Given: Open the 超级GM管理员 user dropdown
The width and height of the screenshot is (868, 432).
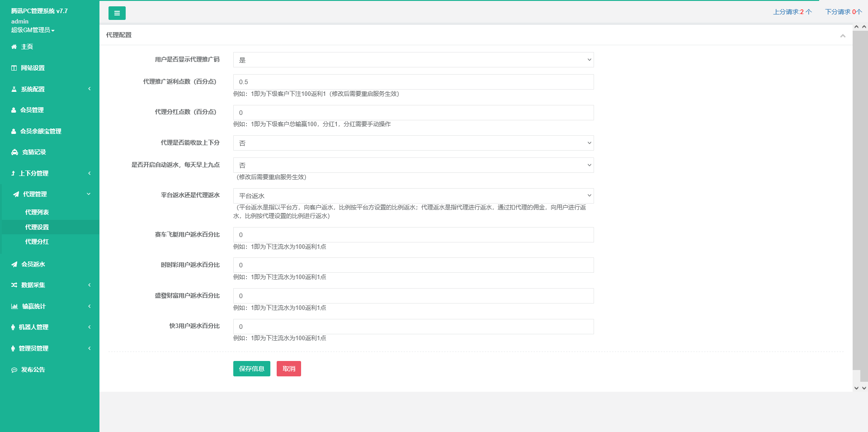Looking at the screenshot, I should pos(33,30).
